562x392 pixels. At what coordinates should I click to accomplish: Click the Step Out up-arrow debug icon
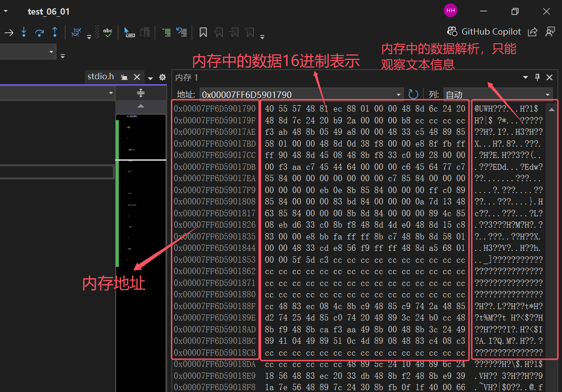54,32
